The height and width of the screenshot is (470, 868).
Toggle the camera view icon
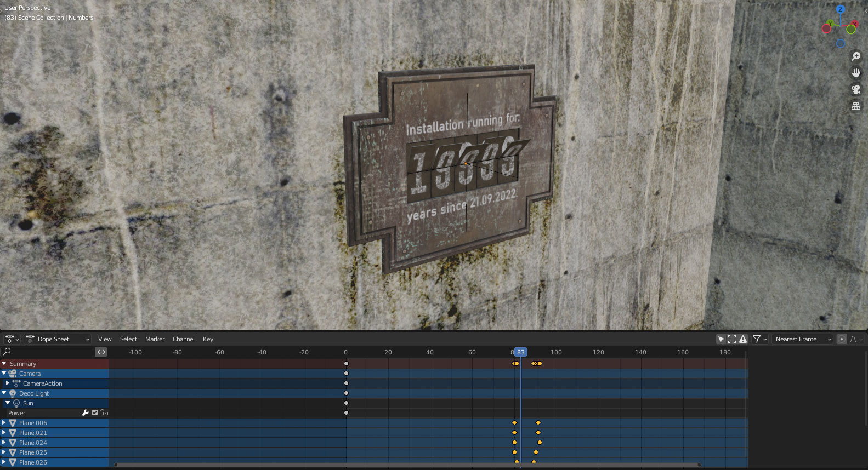(x=856, y=89)
